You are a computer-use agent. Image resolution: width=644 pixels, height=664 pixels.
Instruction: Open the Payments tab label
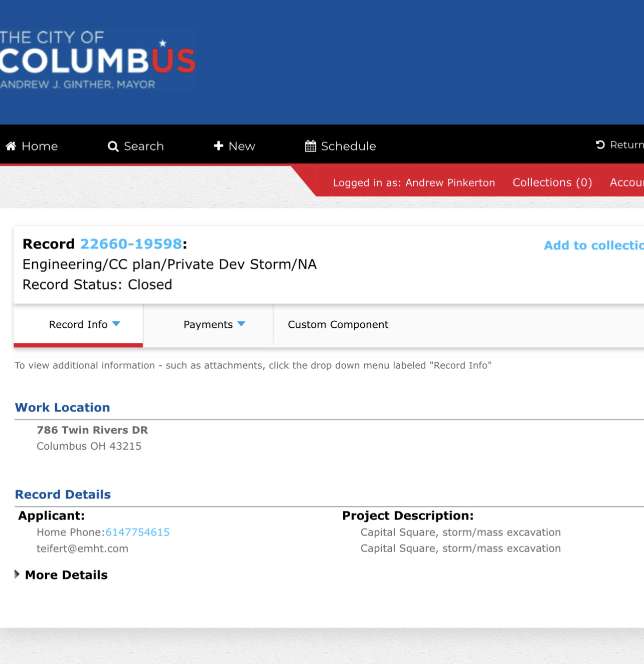(208, 325)
